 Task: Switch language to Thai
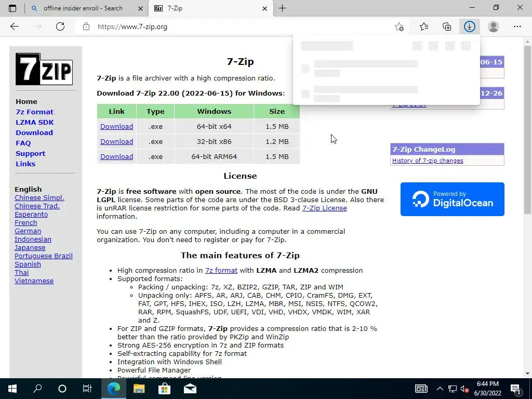click(21, 272)
